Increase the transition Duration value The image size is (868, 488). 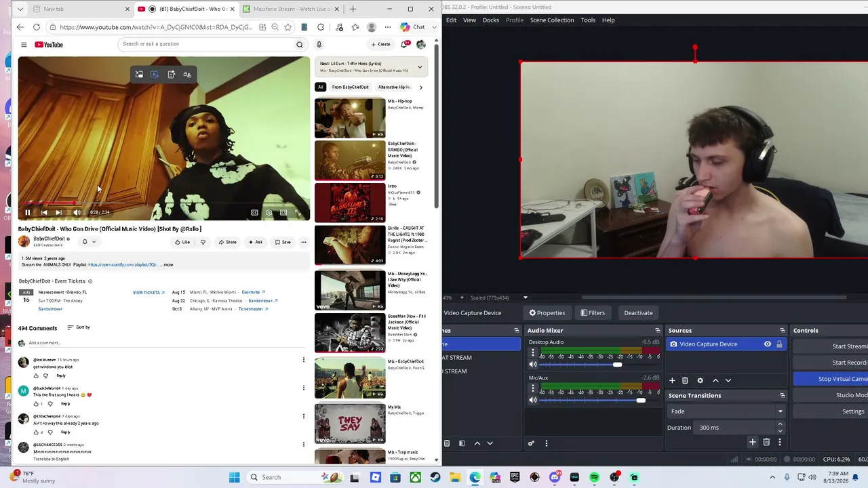coord(780,425)
